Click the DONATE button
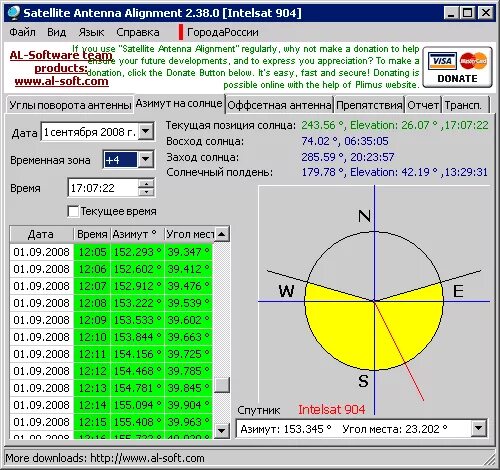 (x=457, y=67)
